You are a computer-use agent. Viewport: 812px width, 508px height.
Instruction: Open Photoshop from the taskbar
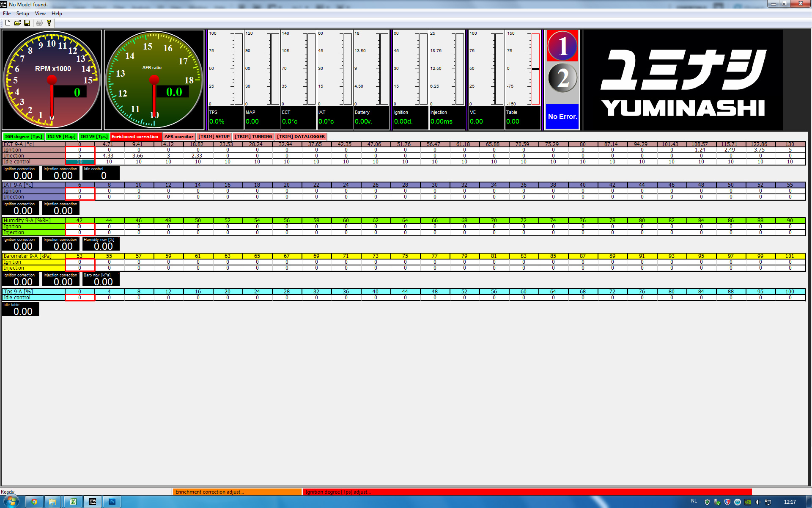pos(112,502)
